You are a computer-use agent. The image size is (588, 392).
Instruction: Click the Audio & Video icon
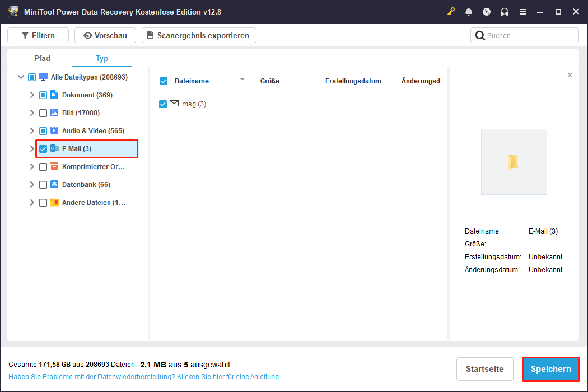pos(54,130)
